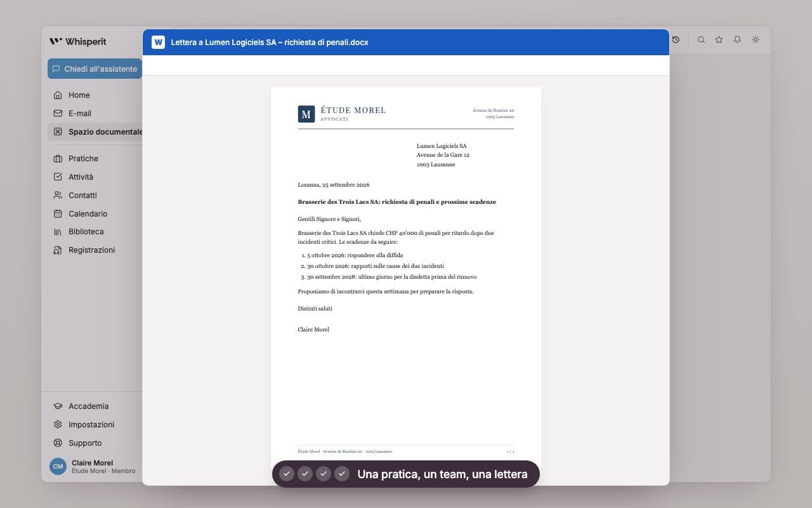Open Calendario via its calendar icon
This screenshot has height=508, width=812.
[x=58, y=214]
